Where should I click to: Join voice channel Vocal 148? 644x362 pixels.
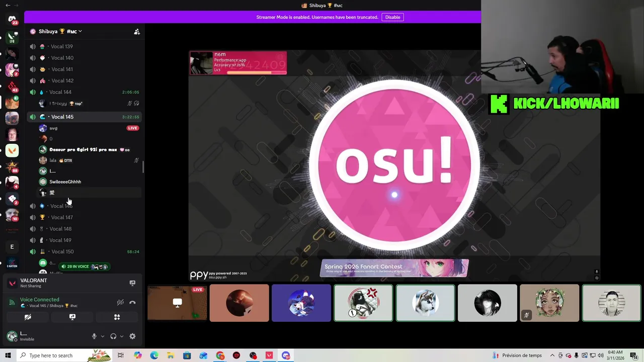(84, 229)
